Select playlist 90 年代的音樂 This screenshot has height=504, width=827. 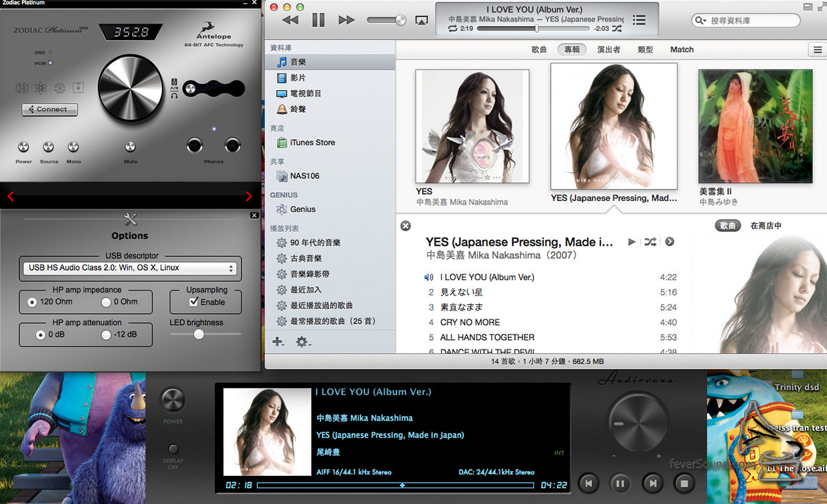[x=315, y=243]
